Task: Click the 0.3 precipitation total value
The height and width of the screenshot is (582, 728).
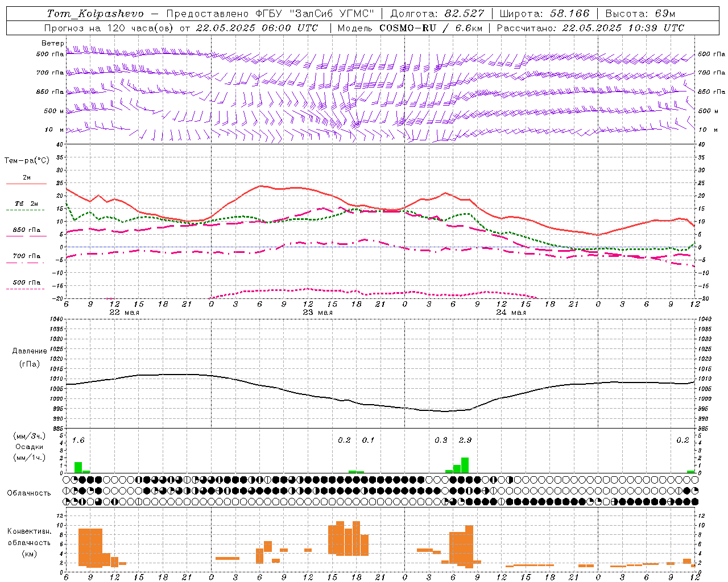Action: (x=441, y=440)
